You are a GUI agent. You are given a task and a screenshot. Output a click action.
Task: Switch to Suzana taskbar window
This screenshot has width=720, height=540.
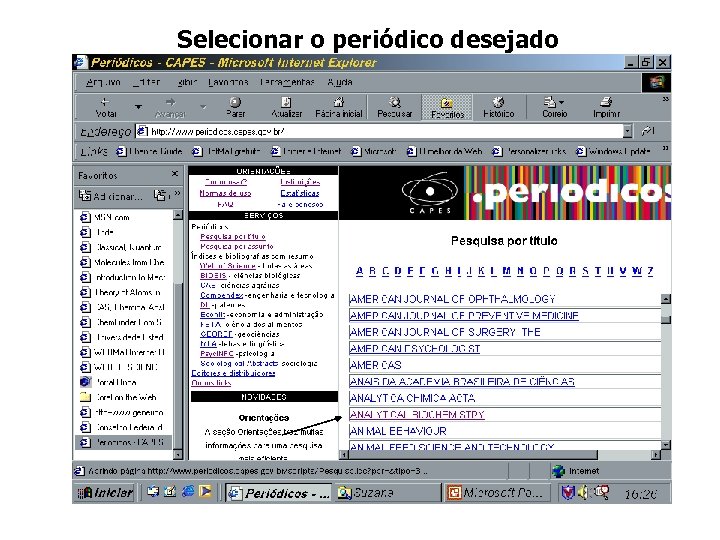[388, 493]
